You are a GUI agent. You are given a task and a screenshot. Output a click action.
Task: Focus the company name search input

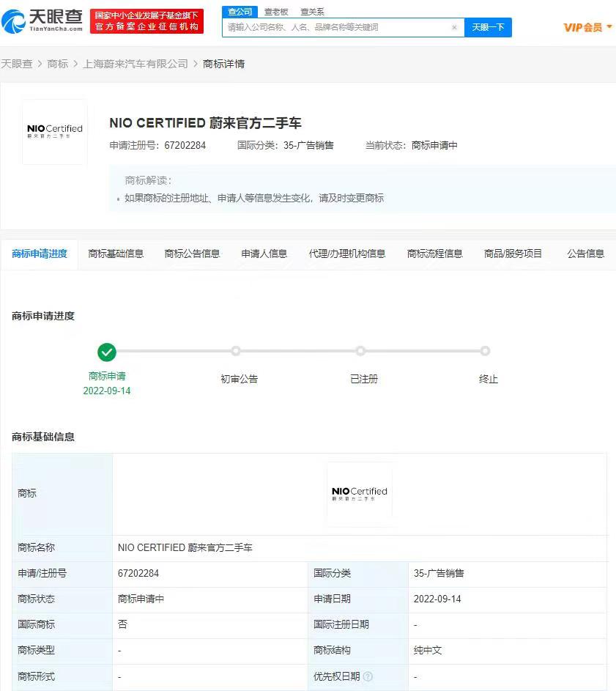click(x=337, y=28)
